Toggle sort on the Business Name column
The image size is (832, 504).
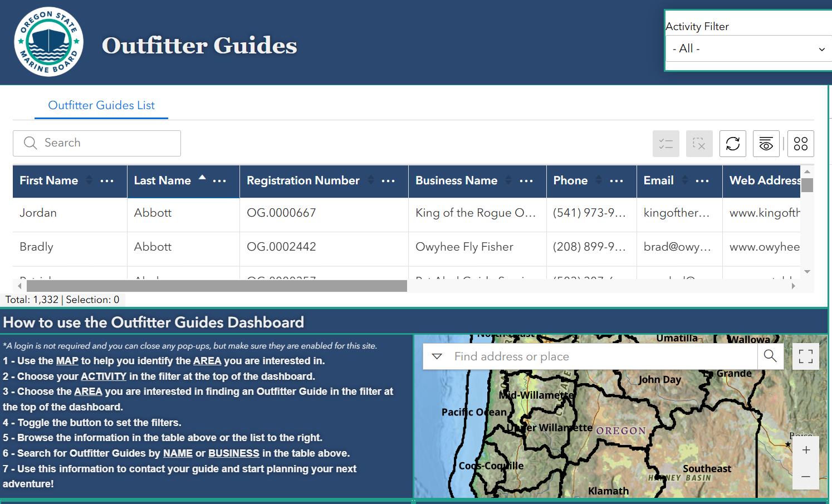508,180
